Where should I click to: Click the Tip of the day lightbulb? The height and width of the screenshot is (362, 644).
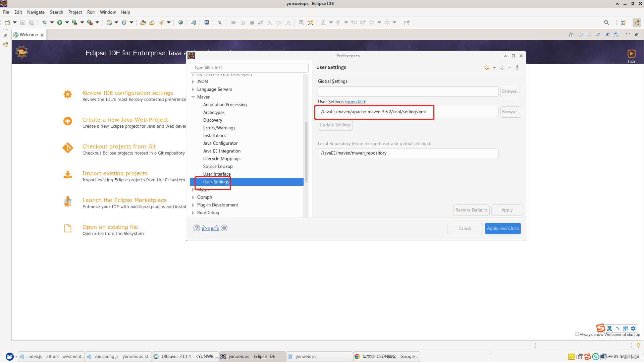(x=638, y=346)
